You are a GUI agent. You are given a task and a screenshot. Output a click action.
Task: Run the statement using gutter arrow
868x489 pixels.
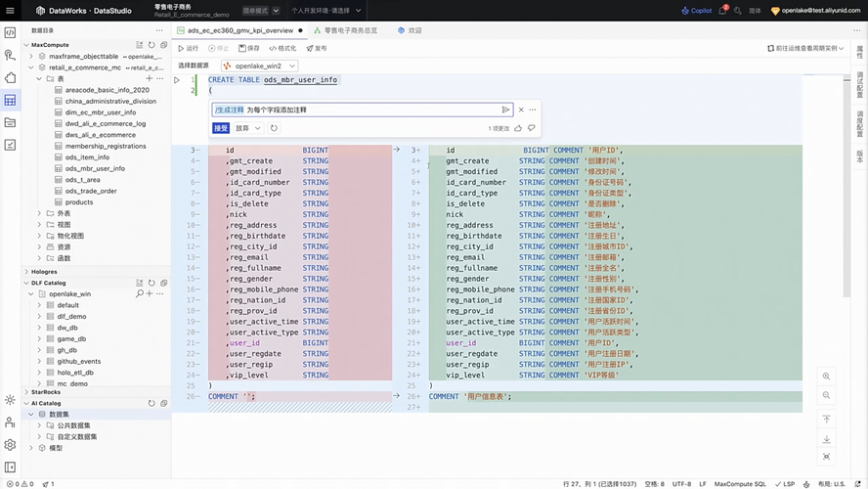177,80
